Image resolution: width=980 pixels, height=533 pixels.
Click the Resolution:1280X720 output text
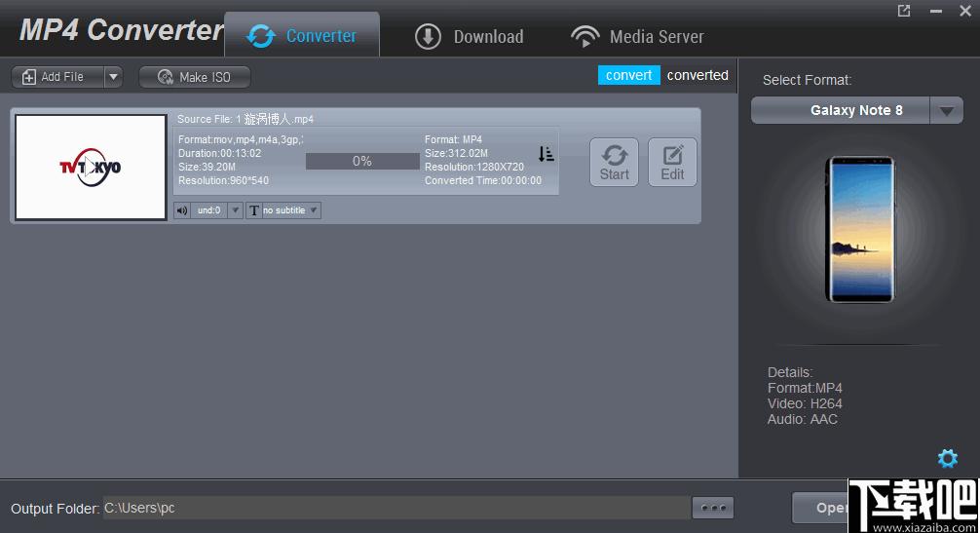click(474, 167)
